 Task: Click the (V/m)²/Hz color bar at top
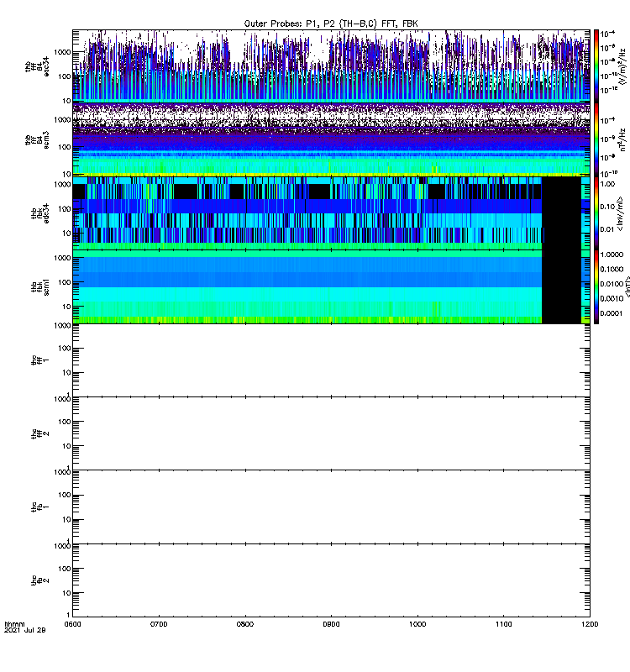[596, 66]
